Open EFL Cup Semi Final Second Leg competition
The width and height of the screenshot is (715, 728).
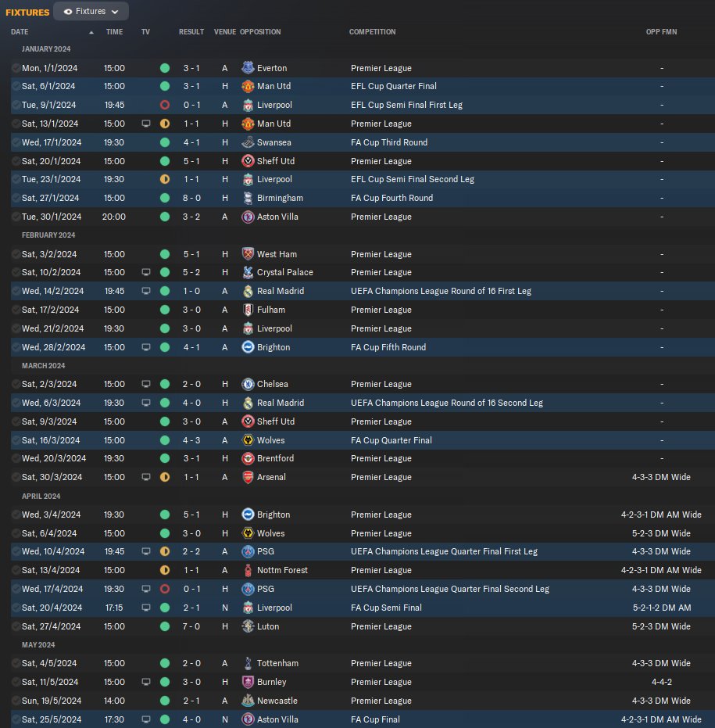[413, 179]
